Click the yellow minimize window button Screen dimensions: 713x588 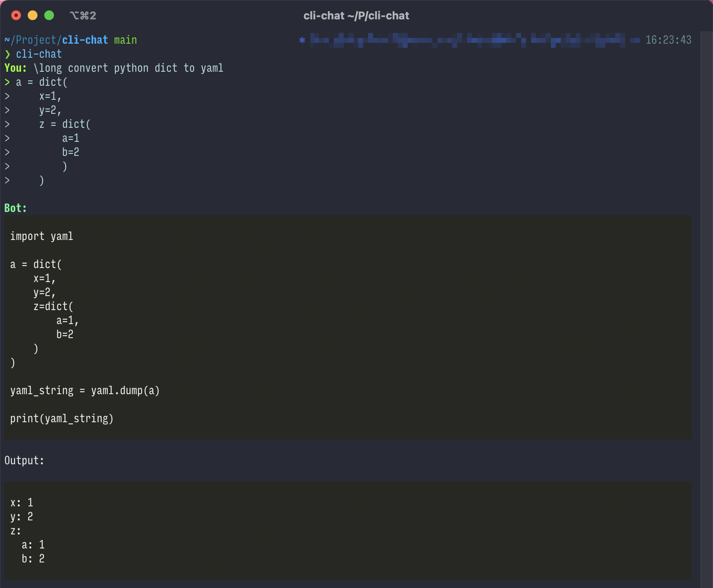tap(33, 15)
